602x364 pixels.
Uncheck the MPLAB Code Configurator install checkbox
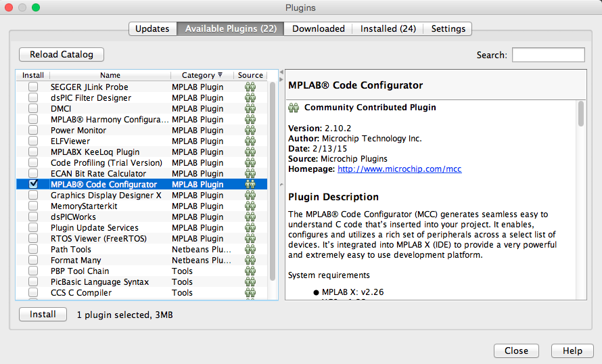pyautogui.click(x=33, y=184)
